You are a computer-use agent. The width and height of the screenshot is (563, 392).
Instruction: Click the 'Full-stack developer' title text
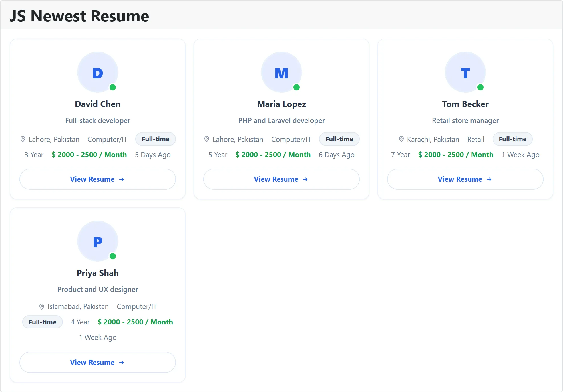point(98,120)
